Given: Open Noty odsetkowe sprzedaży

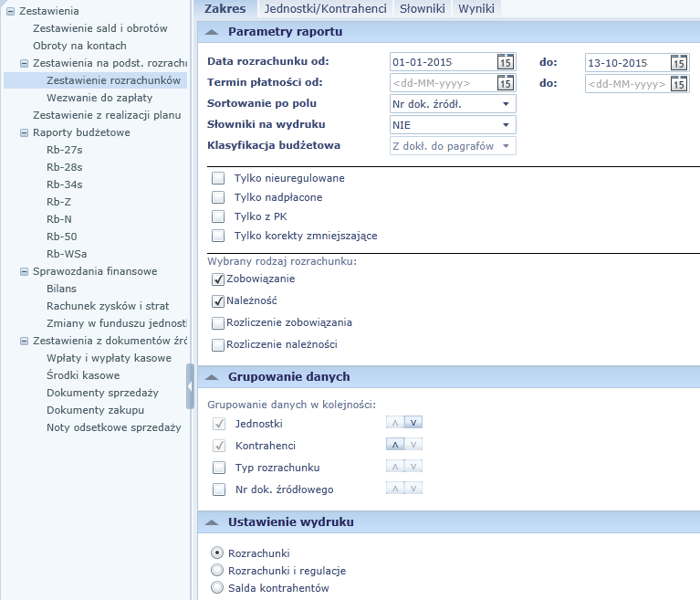Looking at the screenshot, I should 114,427.
